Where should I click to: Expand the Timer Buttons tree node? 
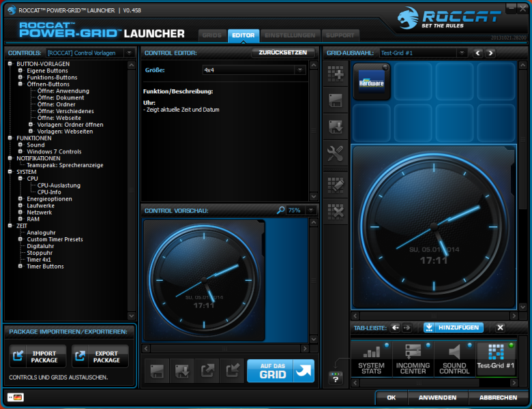tap(20, 267)
